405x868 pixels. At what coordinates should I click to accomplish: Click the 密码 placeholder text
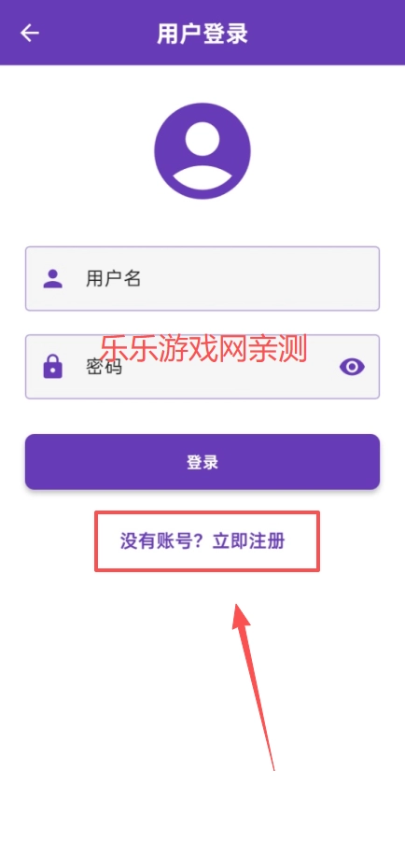click(104, 367)
